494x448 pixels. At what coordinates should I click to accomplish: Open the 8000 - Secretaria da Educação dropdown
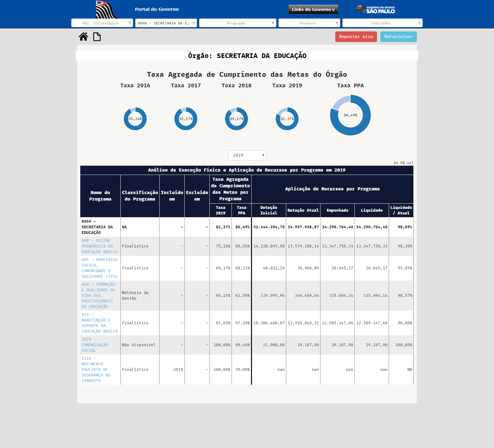[x=166, y=23]
